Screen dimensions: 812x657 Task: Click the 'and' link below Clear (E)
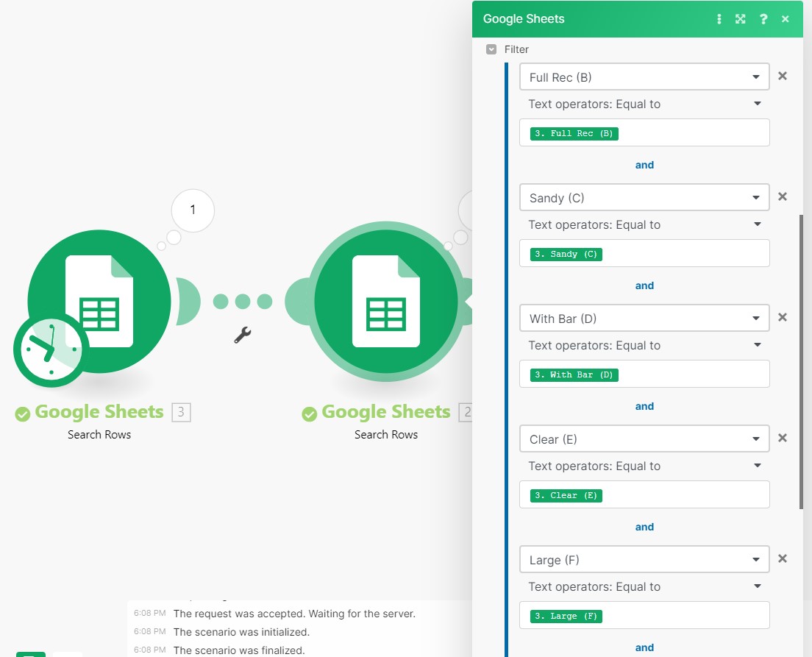point(644,528)
